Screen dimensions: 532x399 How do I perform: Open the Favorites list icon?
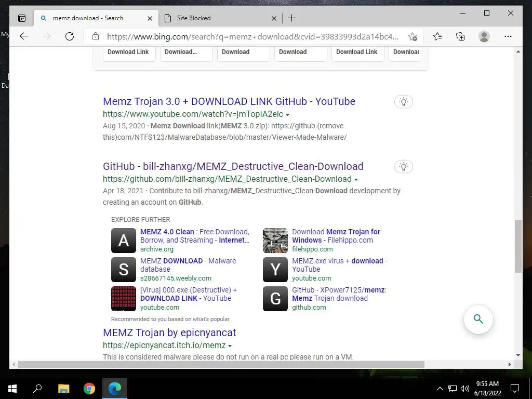pos(437,36)
